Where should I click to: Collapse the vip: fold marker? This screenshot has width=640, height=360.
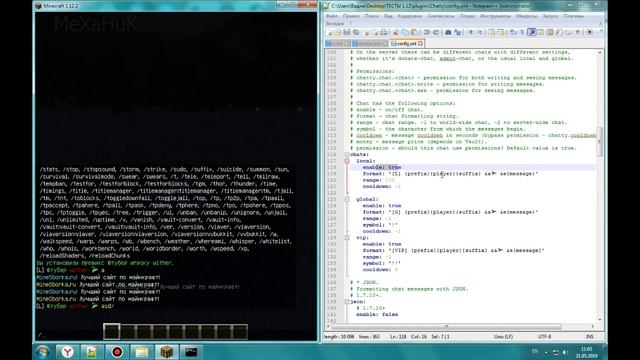click(x=347, y=238)
